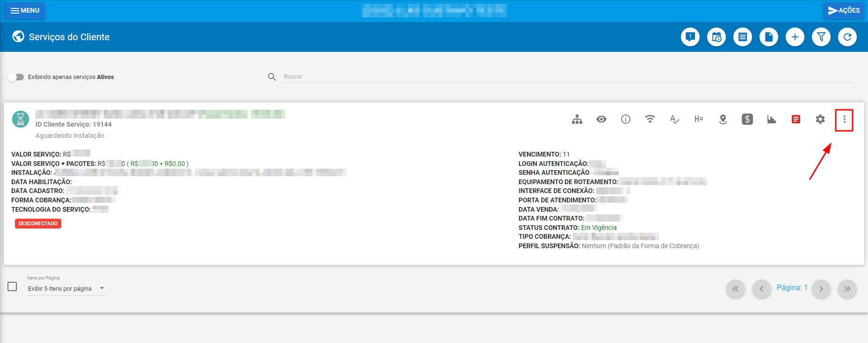
Task: Open the three-dot more options menu
Action: coord(845,120)
